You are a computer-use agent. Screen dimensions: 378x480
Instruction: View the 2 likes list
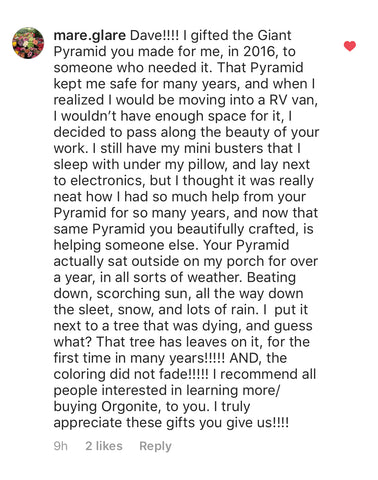coord(104,446)
